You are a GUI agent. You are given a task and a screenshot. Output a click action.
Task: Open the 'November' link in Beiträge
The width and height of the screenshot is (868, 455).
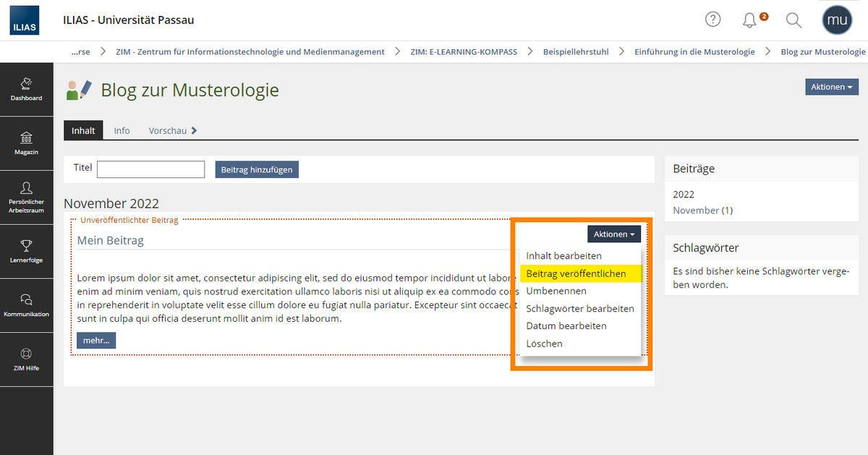696,211
